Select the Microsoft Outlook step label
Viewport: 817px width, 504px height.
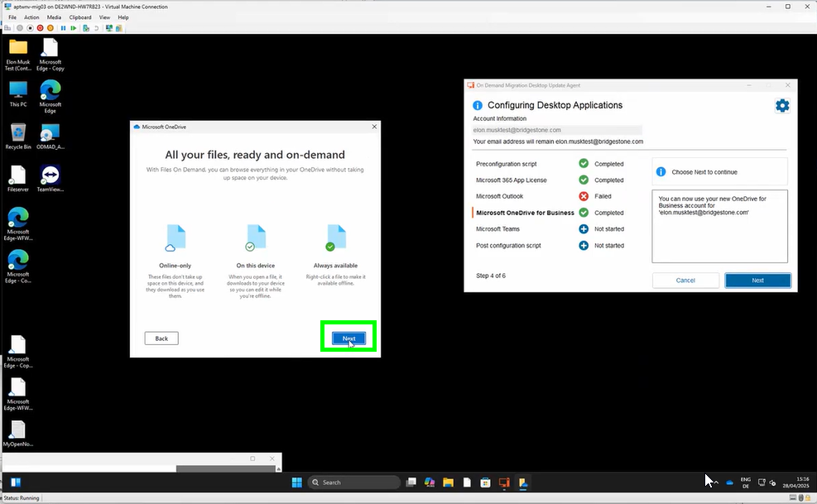tap(499, 196)
